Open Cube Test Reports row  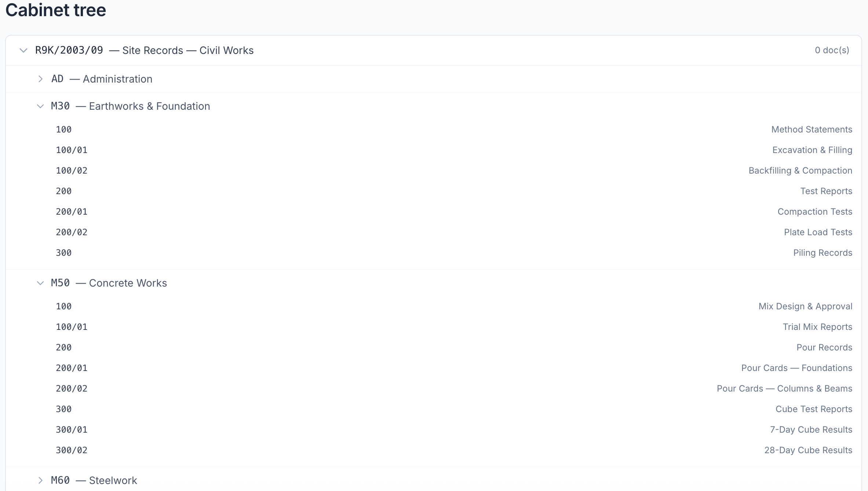click(454, 409)
